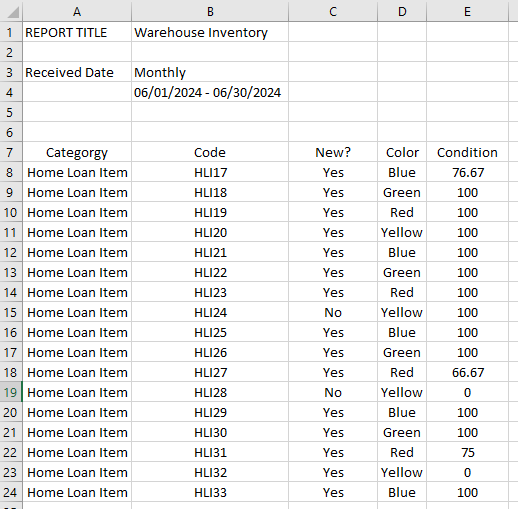This screenshot has width=518, height=509.
Task: Click the Yellow color cell for HLI20
Action: point(402,232)
